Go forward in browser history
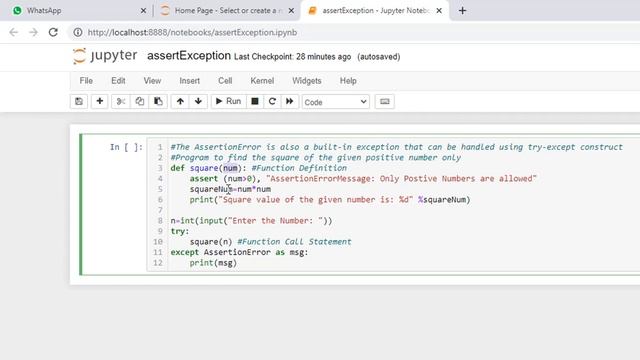 click(33, 32)
